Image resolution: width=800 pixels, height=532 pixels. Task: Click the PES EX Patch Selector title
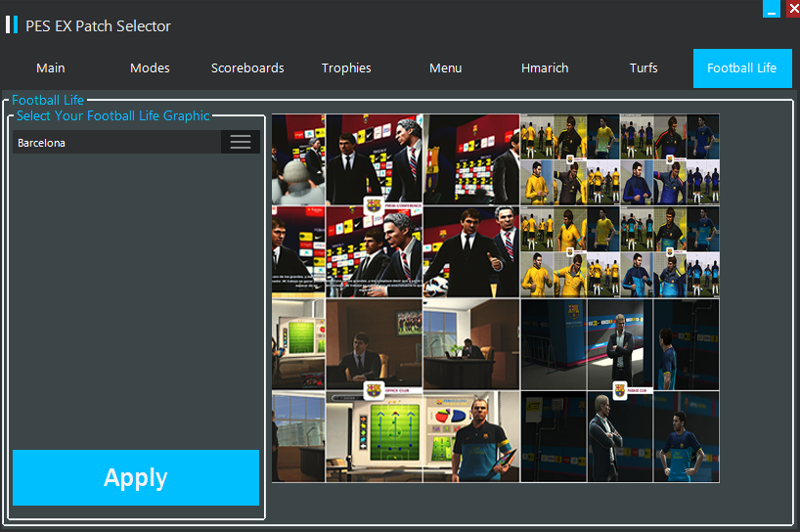click(x=98, y=26)
